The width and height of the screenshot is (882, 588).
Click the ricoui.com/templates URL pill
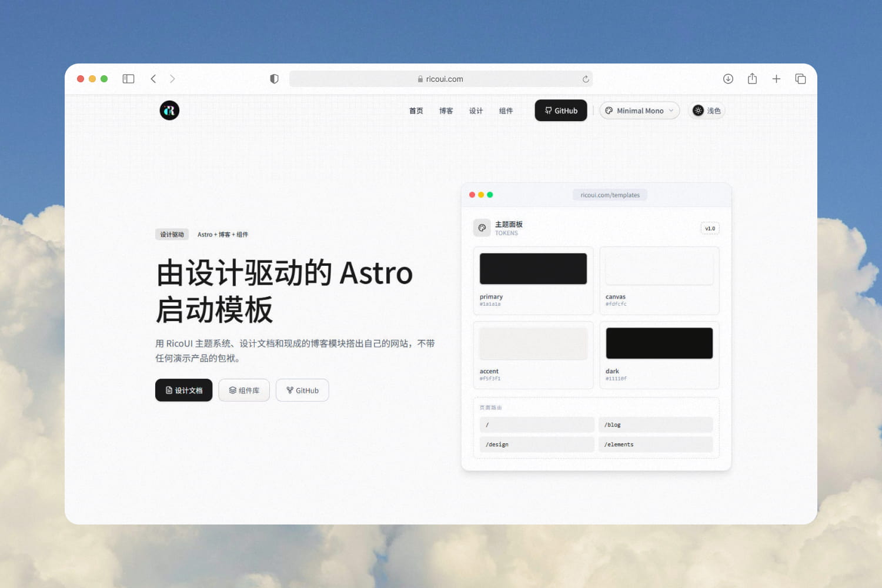tap(610, 195)
